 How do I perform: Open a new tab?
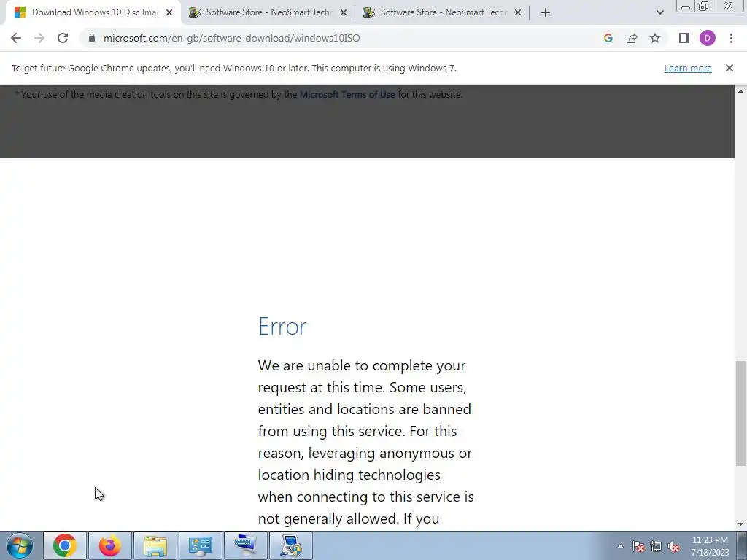(x=546, y=12)
